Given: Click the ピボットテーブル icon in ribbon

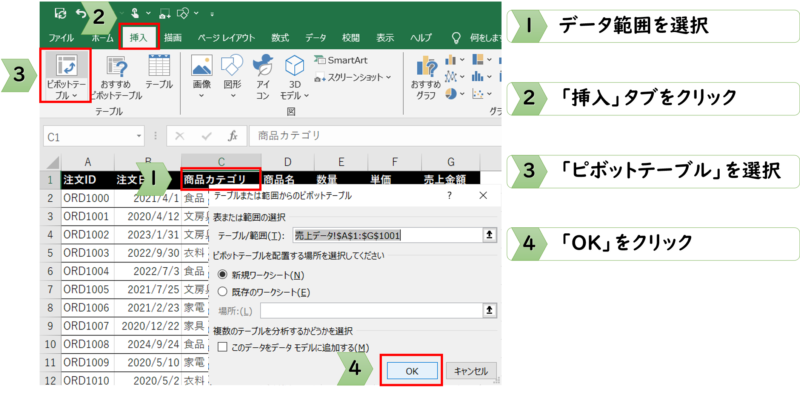Looking at the screenshot, I should tap(65, 77).
